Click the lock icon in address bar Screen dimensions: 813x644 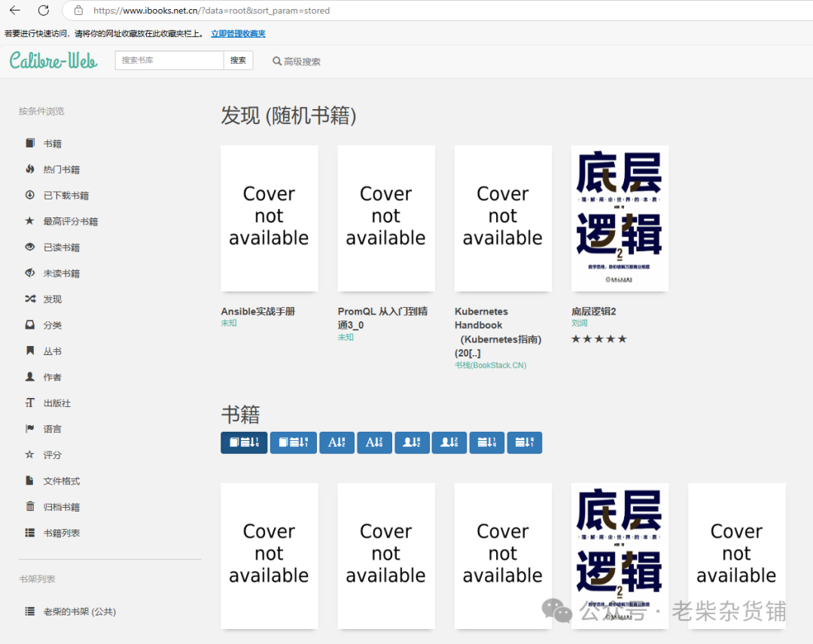(78, 11)
